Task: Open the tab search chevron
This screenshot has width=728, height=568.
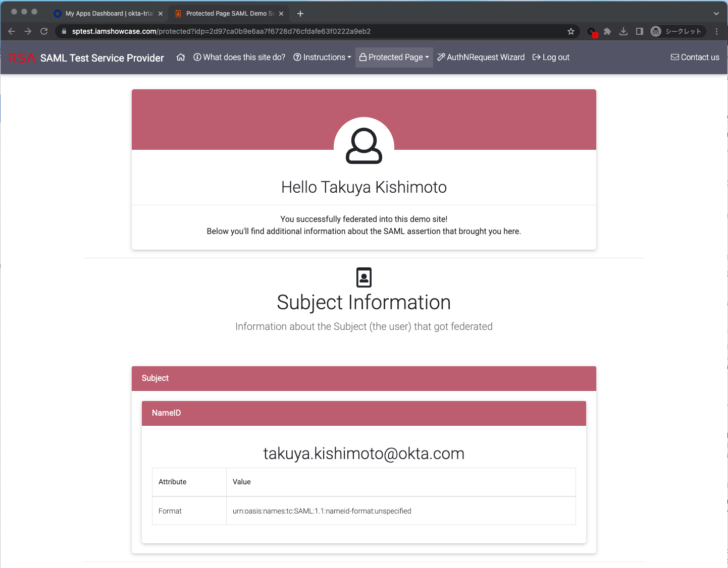Action: (x=716, y=14)
